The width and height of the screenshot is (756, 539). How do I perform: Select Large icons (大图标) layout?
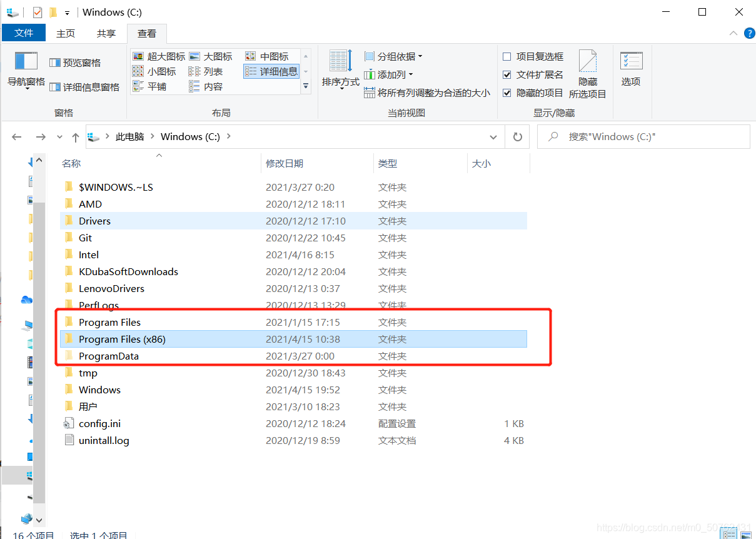coord(211,56)
